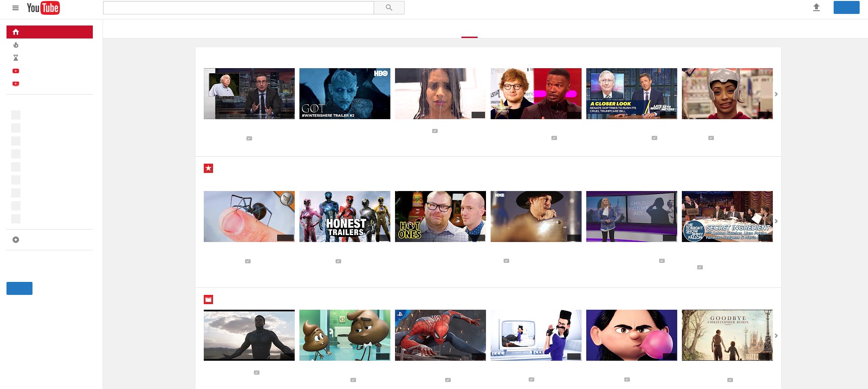Open the Hot Ones thumbnail
The height and width of the screenshot is (389, 868).
point(440,217)
